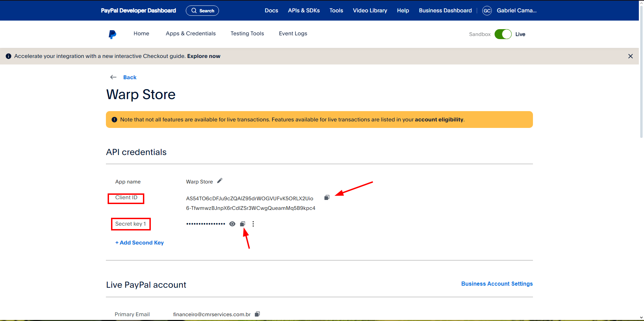Edit the Warp Store app name
The height and width of the screenshot is (321, 644).
tap(220, 181)
